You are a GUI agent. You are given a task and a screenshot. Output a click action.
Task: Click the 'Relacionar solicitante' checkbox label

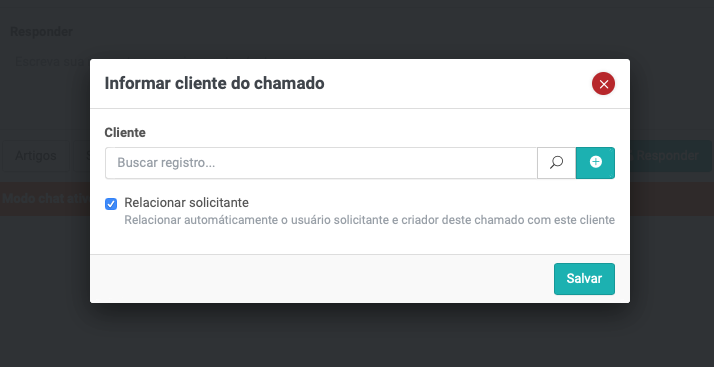186,202
